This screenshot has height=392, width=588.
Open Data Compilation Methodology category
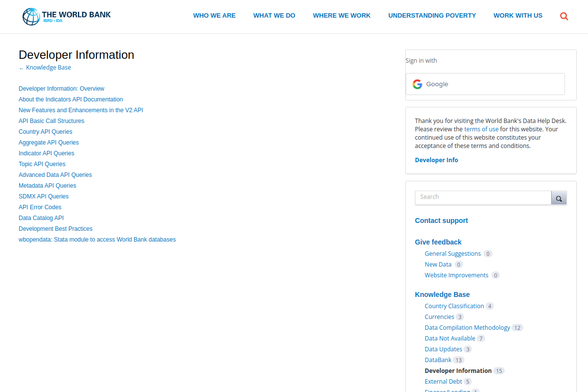point(467,328)
